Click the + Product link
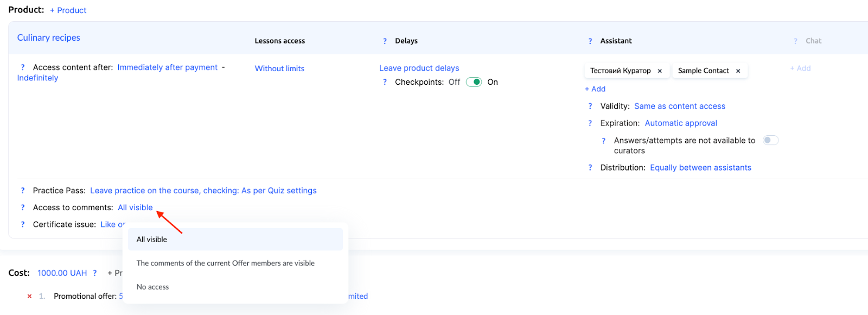The width and height of the screenshot is (868, 315). pyautogui.click(x=68, y=10)
